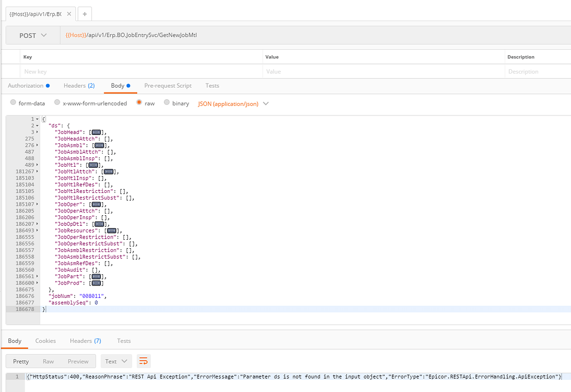571x392 pixels.
Task: Click the collapsed content box beside JobResources
Action: click(x=112, y=230)
